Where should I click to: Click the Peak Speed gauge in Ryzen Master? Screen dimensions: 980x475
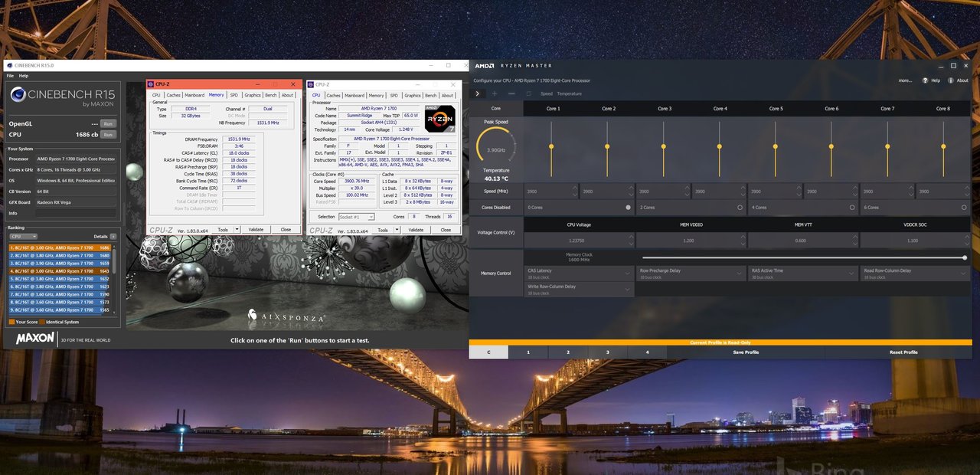(496, 146)
